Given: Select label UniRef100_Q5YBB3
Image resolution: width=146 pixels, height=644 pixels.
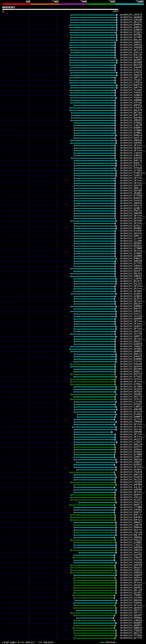Looking at the screenshot, I should point(131,349).
